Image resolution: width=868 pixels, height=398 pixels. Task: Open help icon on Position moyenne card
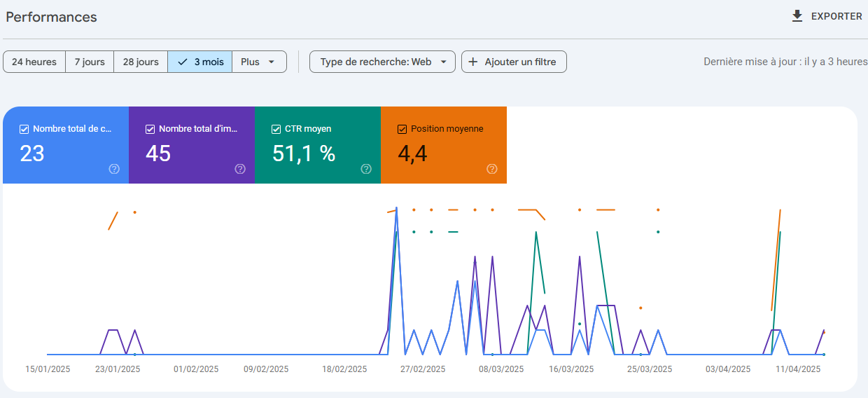492,169
